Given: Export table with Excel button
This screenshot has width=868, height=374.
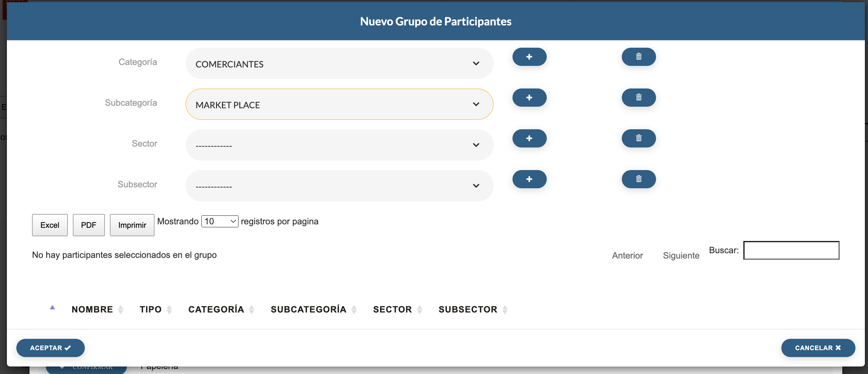Looking at the screenshot, I should pos(50,225).
